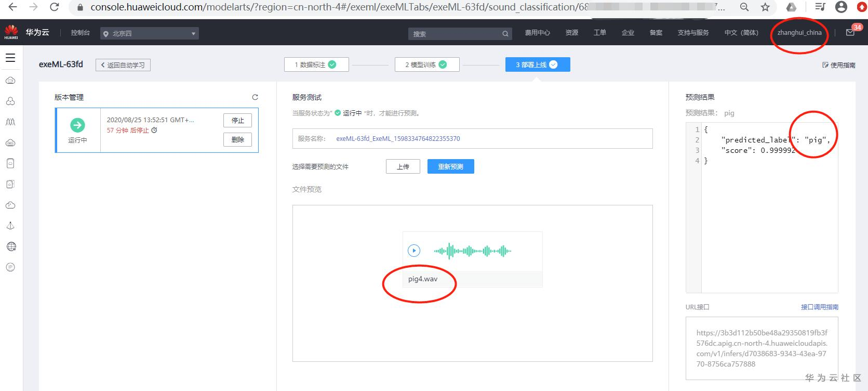Open the exeML-63fd_ExeML service name link

click(398, 139)
